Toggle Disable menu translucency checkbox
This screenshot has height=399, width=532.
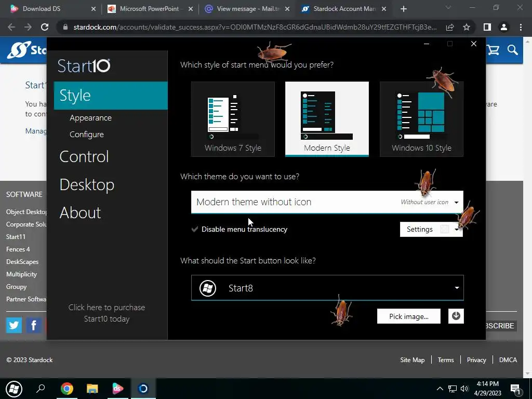tap(195, 229)
